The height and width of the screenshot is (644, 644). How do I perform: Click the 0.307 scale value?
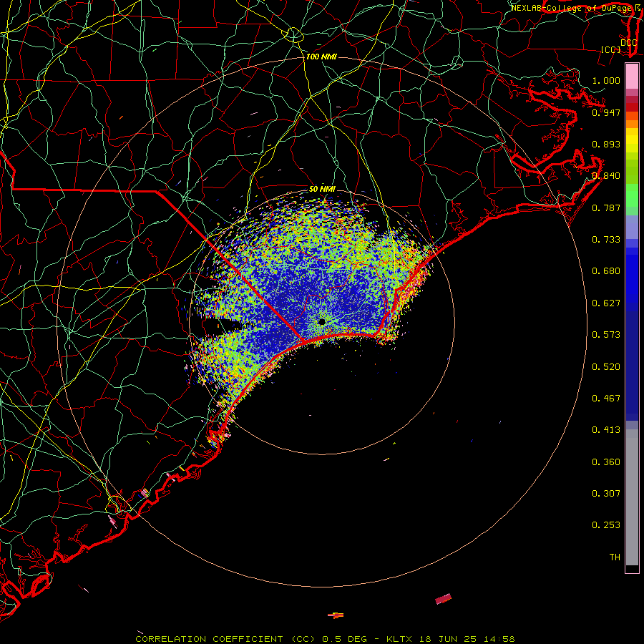click(606, 494)
